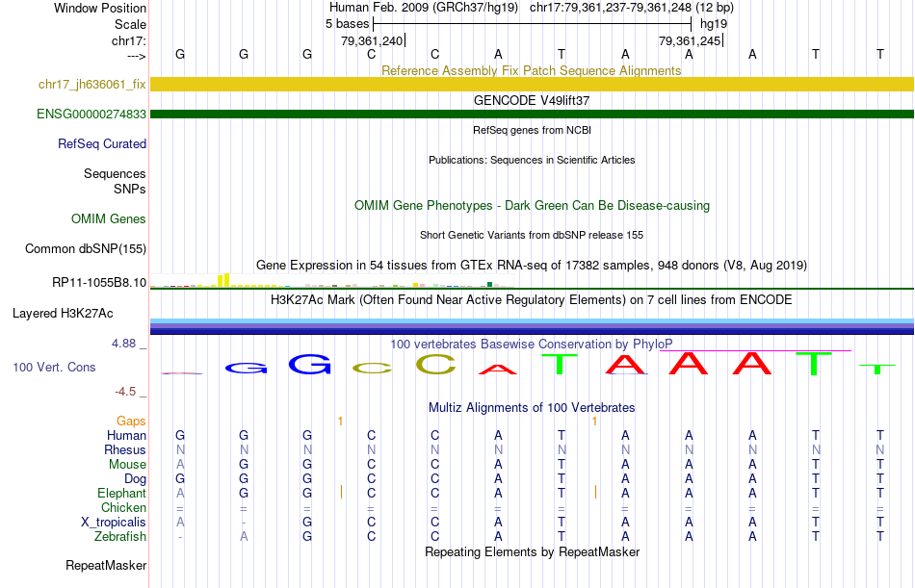
Task: Click the Gene Expression in 54 tissues title
Action: (531, 266)
